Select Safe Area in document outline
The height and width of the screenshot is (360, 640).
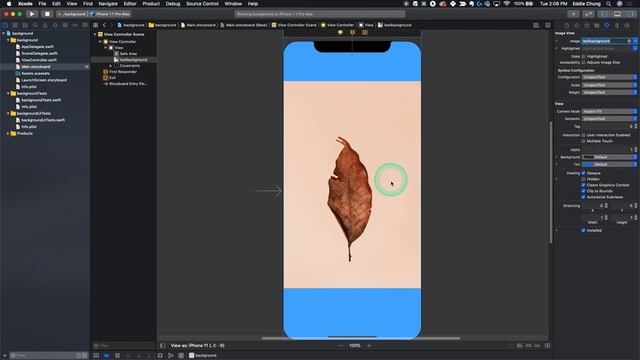[128, 53]
